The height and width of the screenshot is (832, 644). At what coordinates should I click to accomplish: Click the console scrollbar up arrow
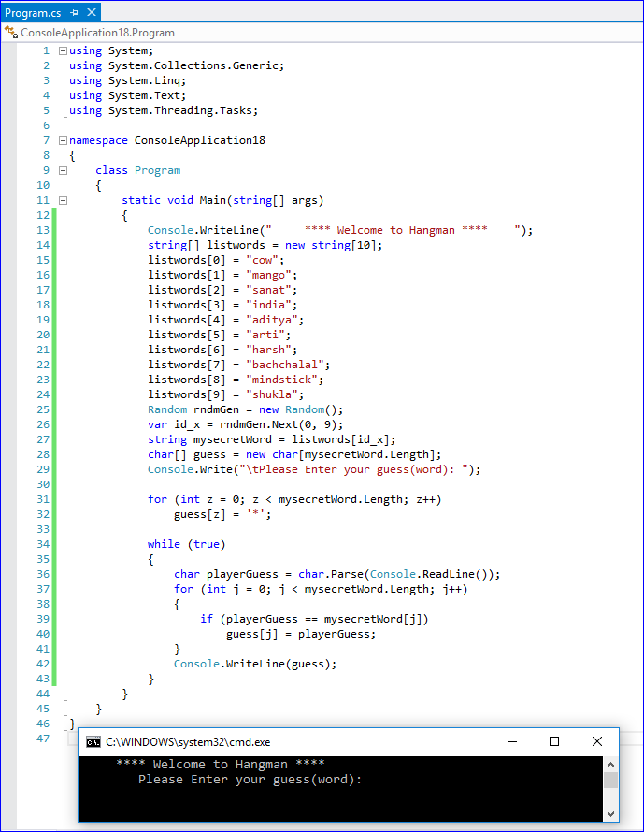coord(610,764)
